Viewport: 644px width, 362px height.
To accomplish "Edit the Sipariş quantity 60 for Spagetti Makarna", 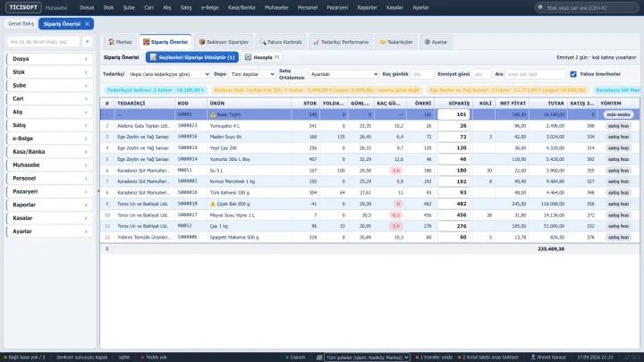I will click(453, 237).
